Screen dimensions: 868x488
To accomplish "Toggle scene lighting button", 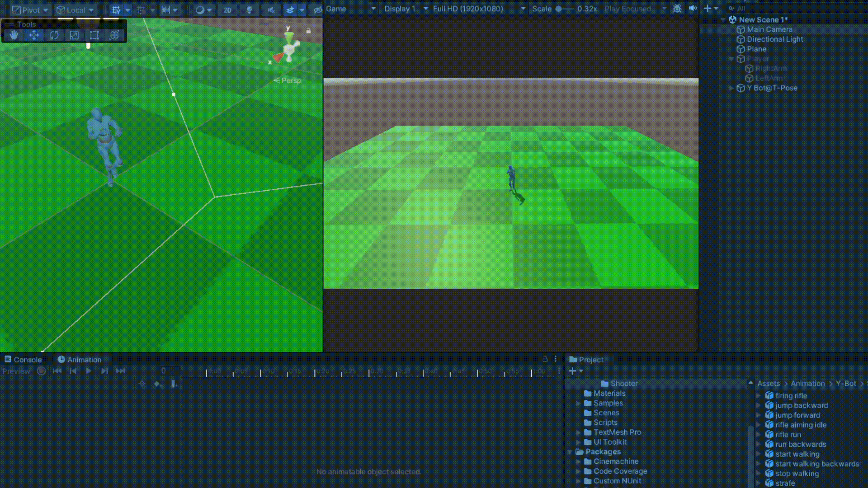I will coord(249,9).
